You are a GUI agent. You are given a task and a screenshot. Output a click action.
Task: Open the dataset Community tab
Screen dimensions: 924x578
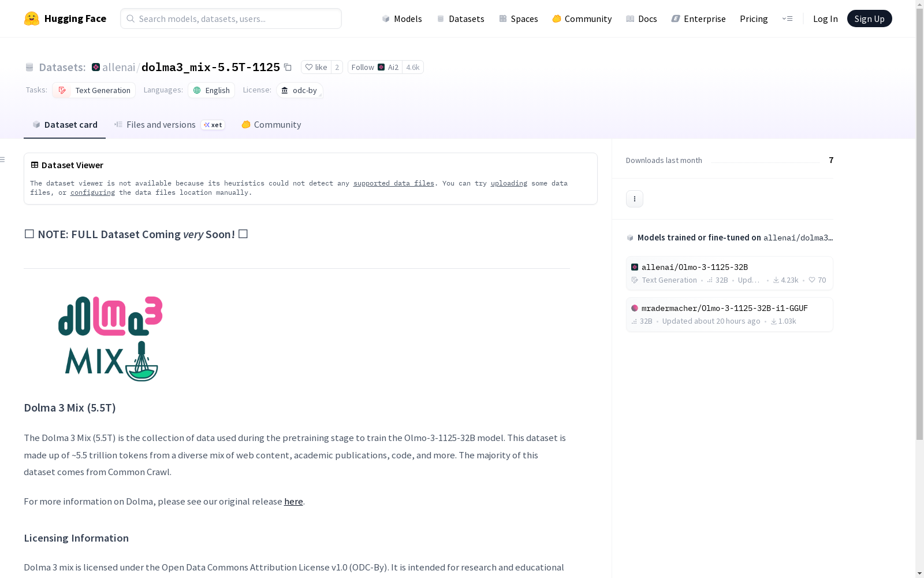point(271,125)
